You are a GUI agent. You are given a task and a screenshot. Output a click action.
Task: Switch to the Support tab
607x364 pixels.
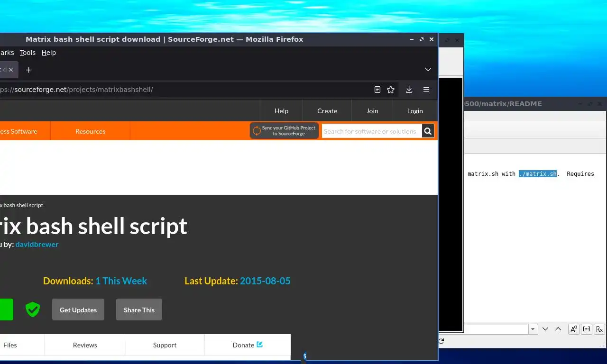pos(165,345)
